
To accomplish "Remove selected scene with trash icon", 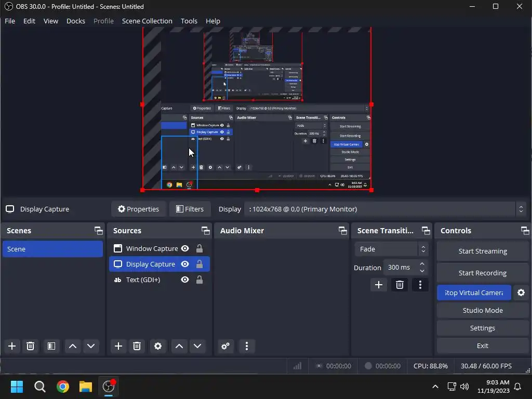I will (30, 346).
